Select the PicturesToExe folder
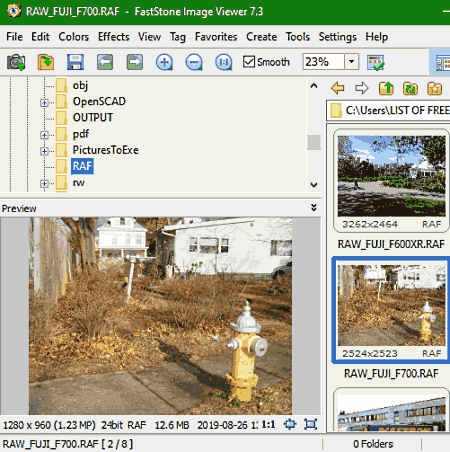This screenshot has width=450, height=452. click(105, 150)
